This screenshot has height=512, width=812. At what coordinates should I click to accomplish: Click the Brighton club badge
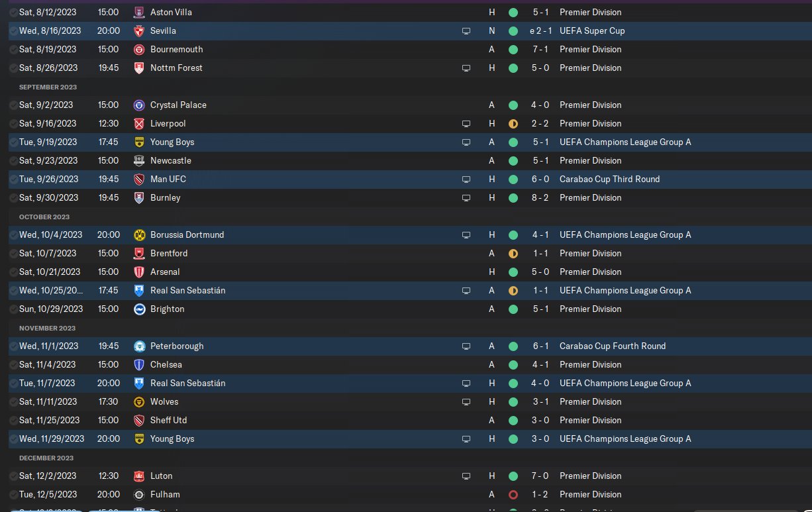(139, 309)
